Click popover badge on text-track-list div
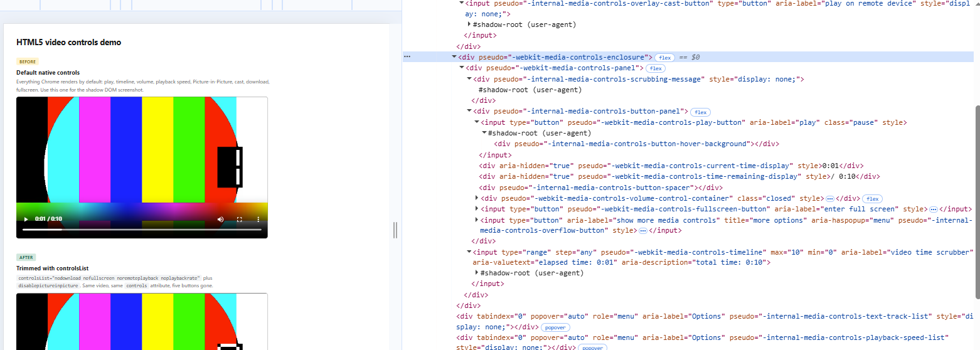The image size is (980, 350). point(555,327)
